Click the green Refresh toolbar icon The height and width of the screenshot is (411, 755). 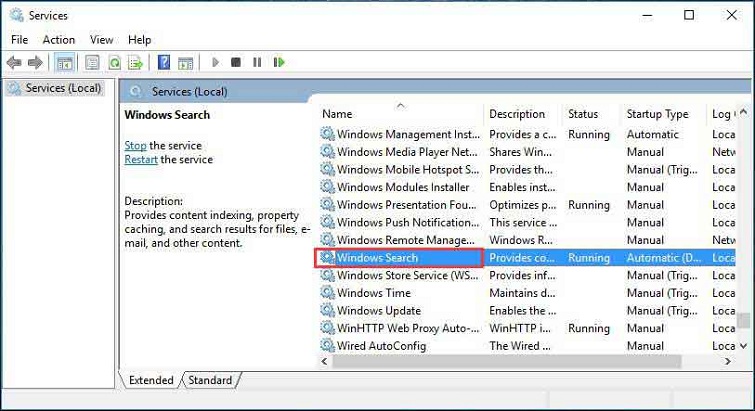114,63
